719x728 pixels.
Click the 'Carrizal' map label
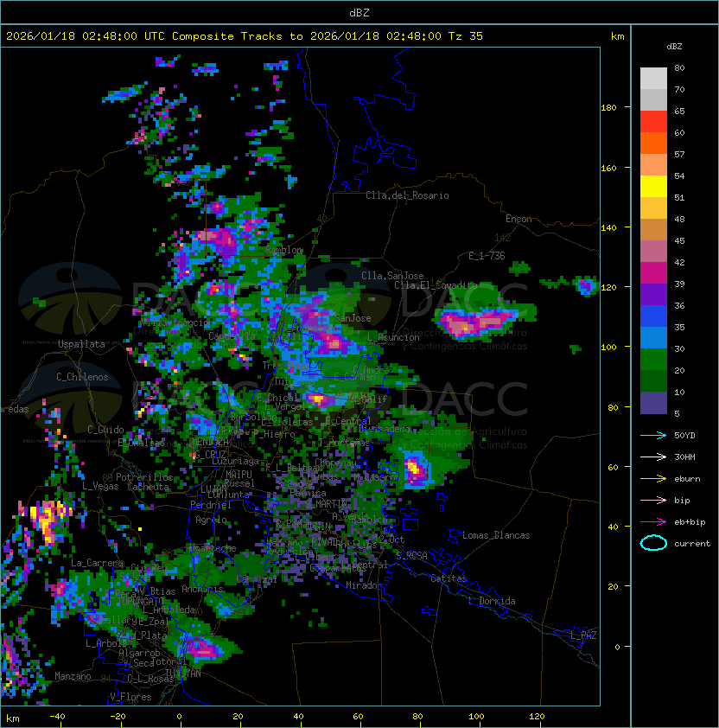coord(257,579)
